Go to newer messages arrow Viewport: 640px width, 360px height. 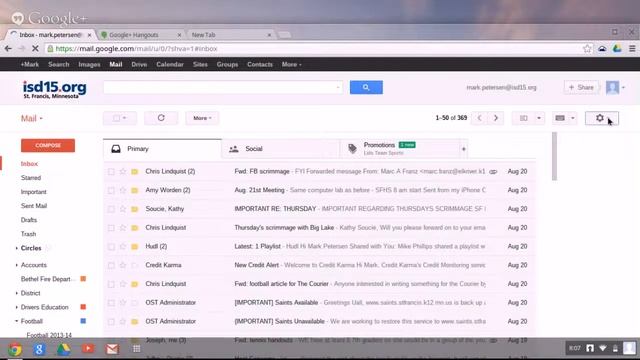pyautogui.click(x=480, y=118)
